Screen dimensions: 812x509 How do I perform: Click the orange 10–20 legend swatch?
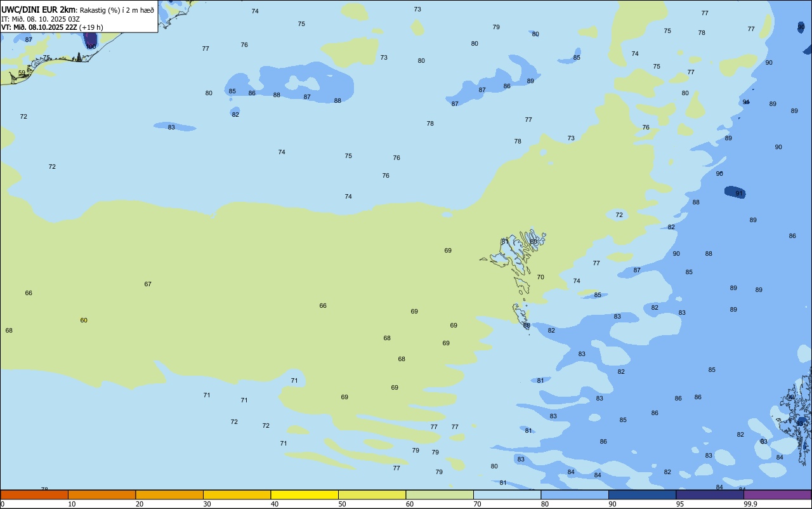tap(101, 494)
